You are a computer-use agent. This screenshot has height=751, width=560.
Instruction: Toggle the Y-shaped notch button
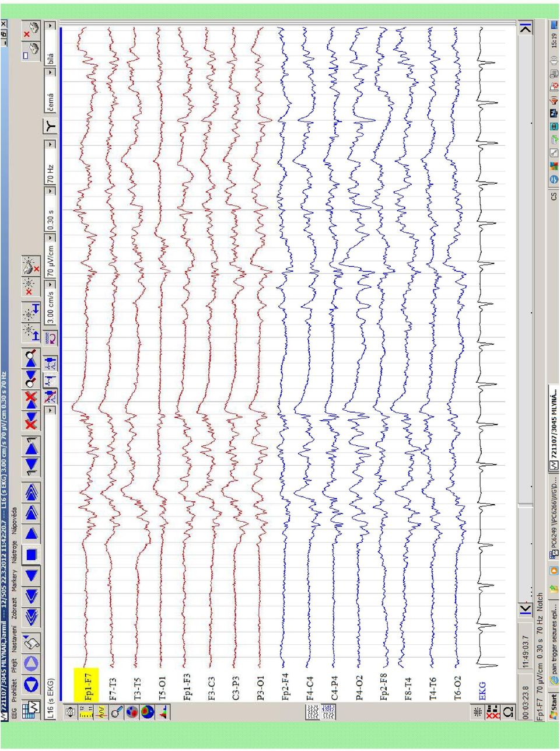pos(51,125)
